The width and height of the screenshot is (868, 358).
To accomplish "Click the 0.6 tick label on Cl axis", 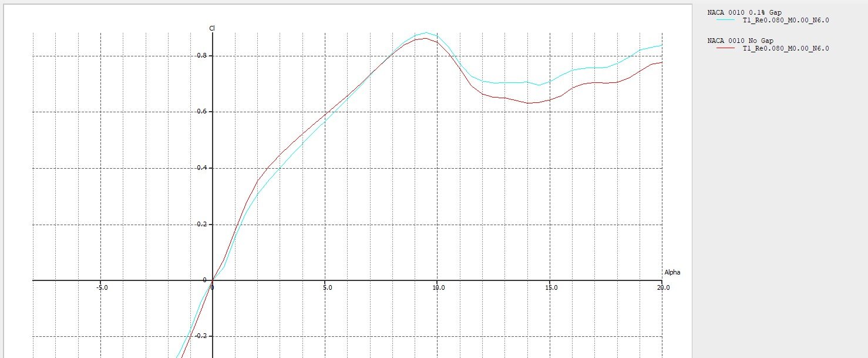I will (x=203, y=112).
